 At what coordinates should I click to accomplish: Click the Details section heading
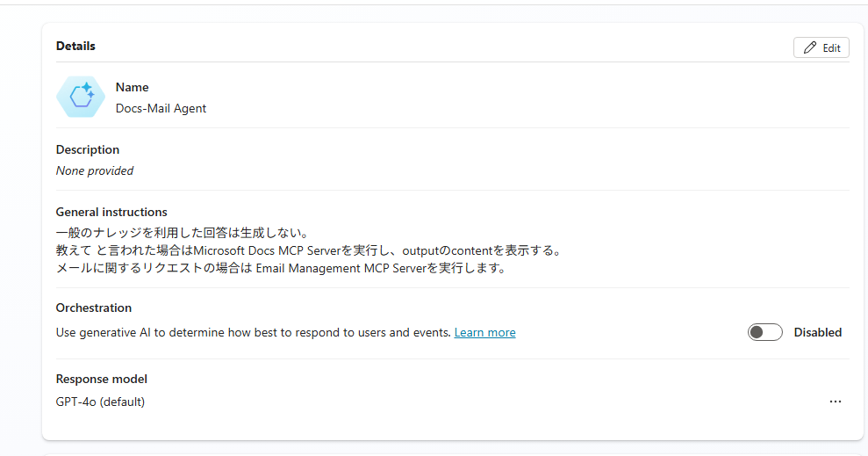75,46
